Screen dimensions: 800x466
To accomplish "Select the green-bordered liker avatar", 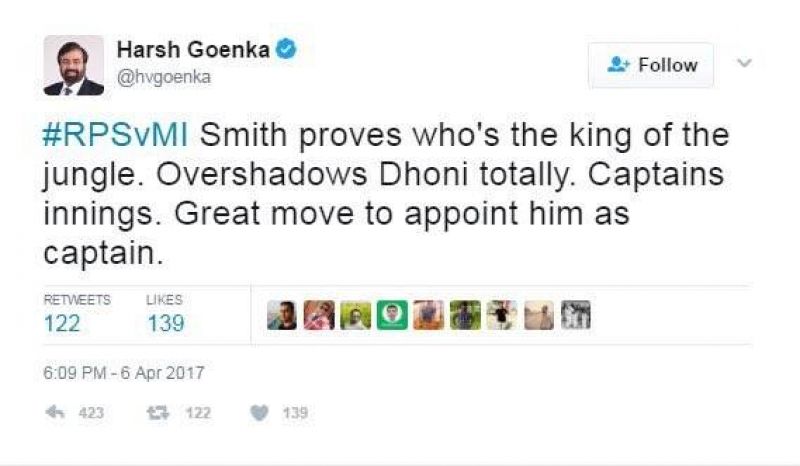I will pos(393,316).
